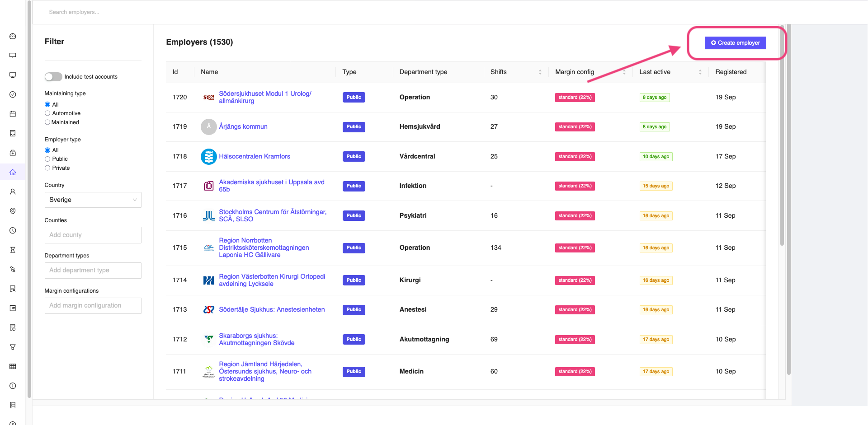Sort the table by Shifts column

point(540,72)
